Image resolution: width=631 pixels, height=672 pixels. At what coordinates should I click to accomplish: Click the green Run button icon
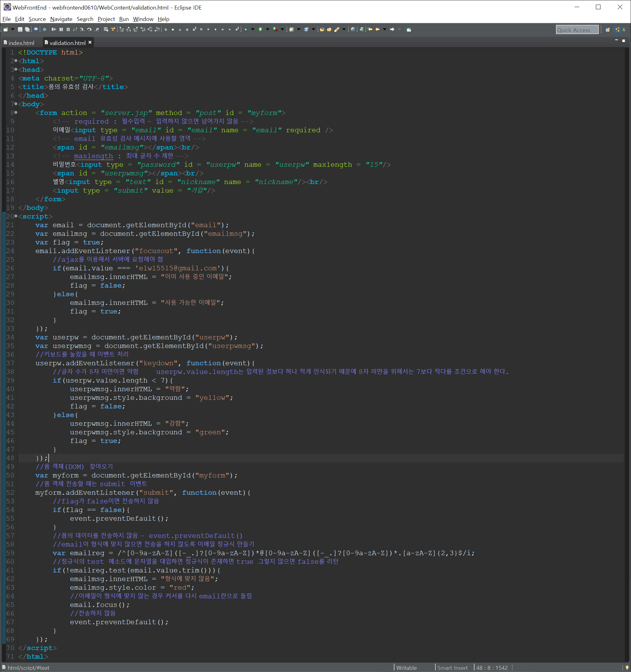(260, 29)
